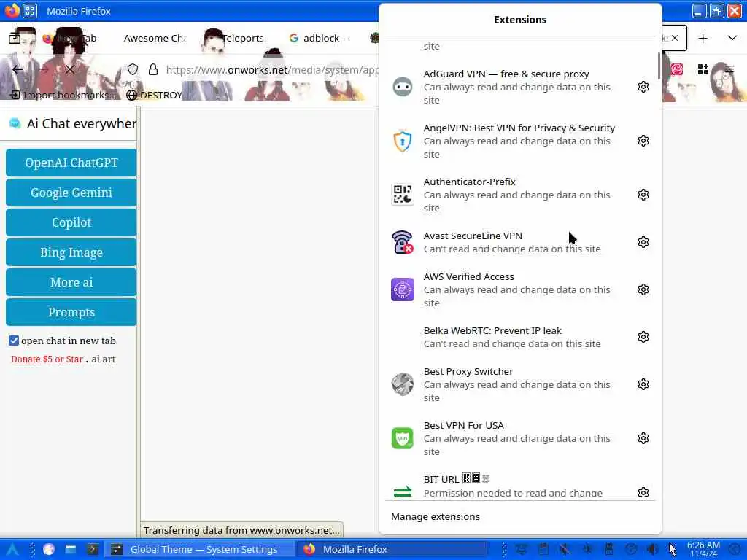
Task: Click Manage extensions at panel bottom
Action: click(436, 517)
